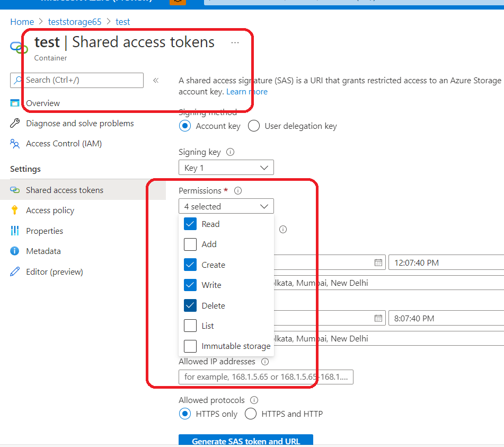Image resolution: width=504 pixels, height=447 pixels.
Task: Click the Shared access tokens link icon
Action: click(15, 190)
